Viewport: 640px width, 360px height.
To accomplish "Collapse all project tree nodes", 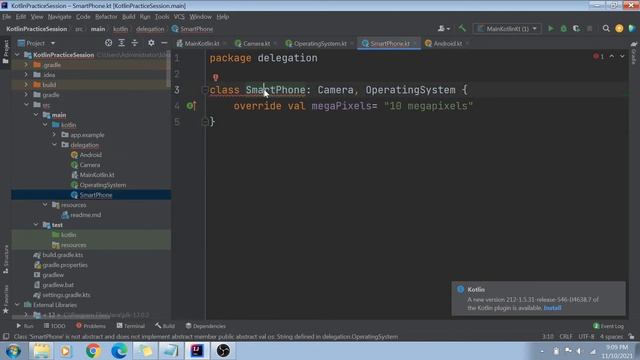I will click(134, 43).
